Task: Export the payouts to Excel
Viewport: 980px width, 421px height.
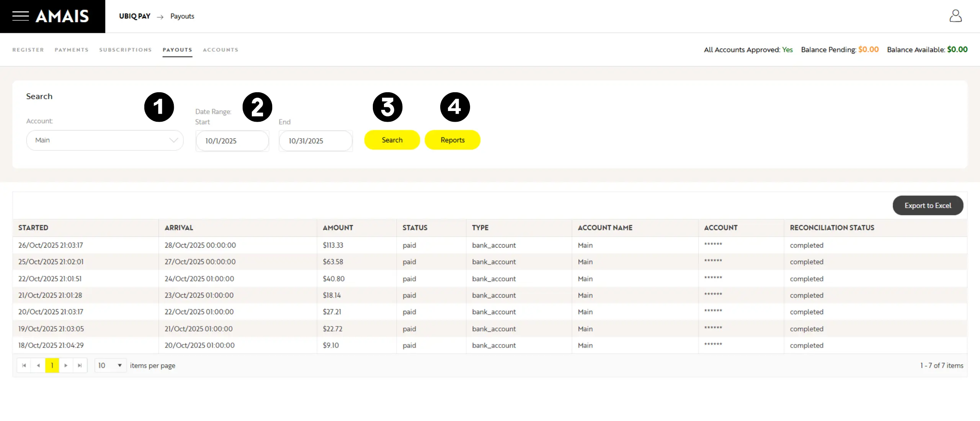Action: coord(928,206)
